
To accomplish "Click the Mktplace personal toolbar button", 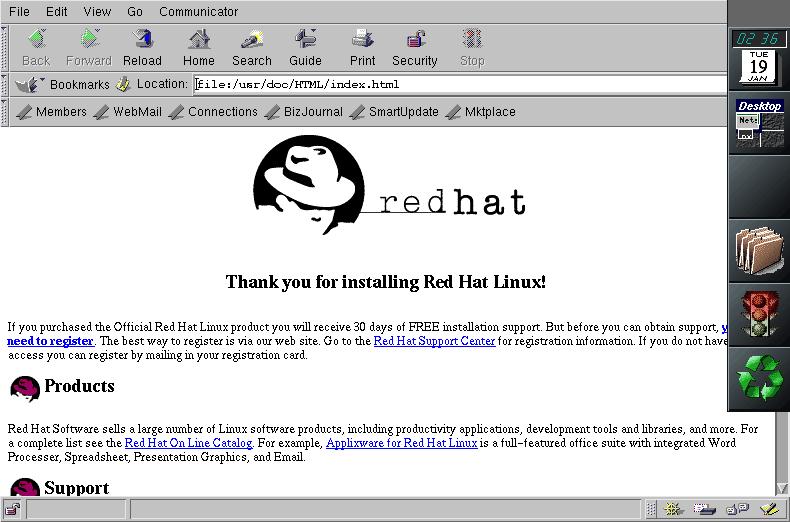I will point(481,112).
